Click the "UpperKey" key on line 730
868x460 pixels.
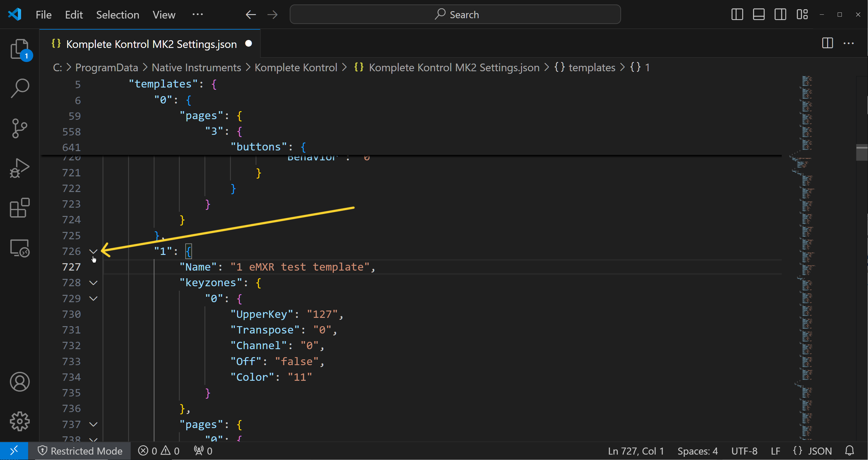tap(262, 314)
